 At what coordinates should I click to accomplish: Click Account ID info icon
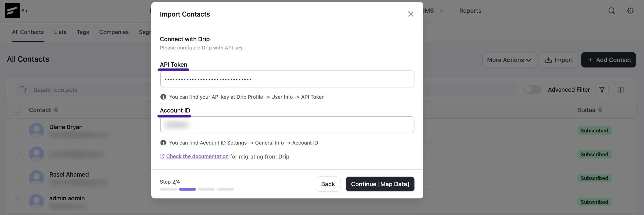click(163, 143)
